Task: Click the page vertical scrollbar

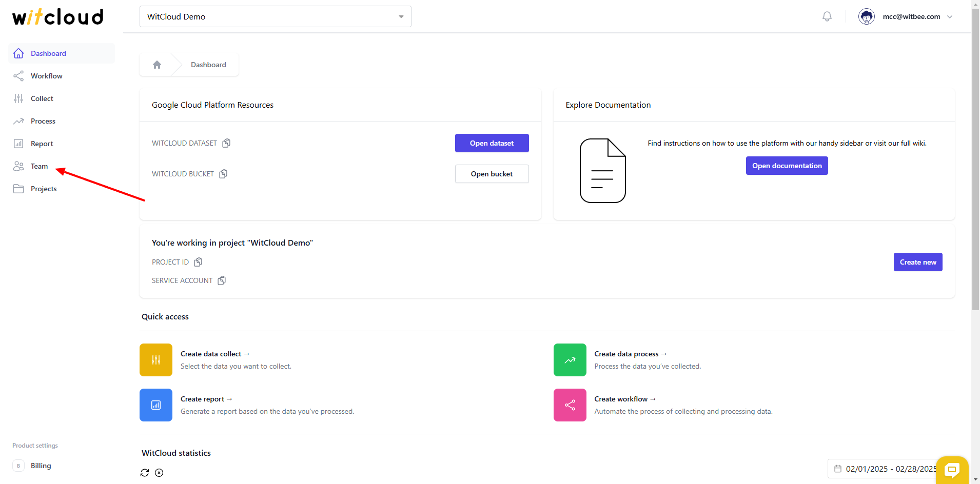Action: (x=975, y=159)
